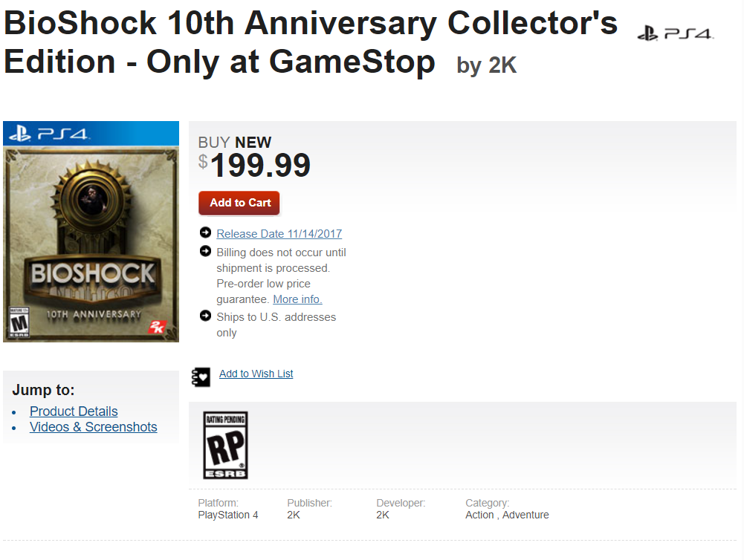Jump to Videos & Screenshots section

click(94, 427)
